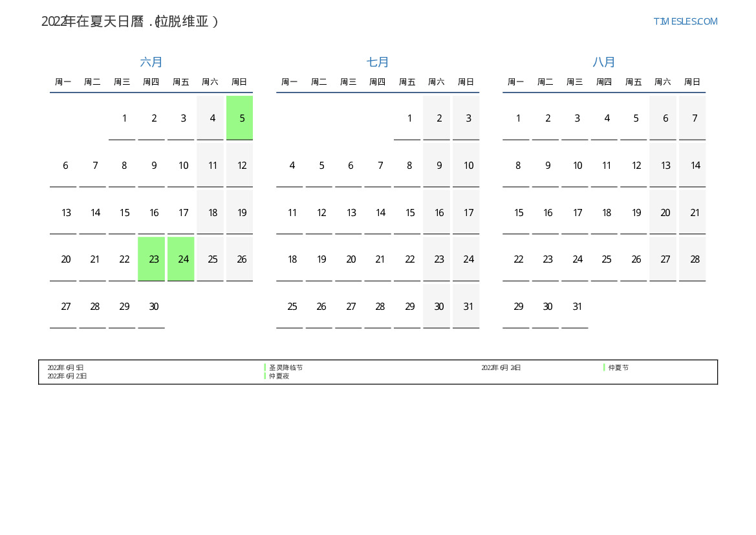The width and height of the screenshot is (756, 535).
Task: Select June 1 in 六月 calendar
Action: coord(122,118)
